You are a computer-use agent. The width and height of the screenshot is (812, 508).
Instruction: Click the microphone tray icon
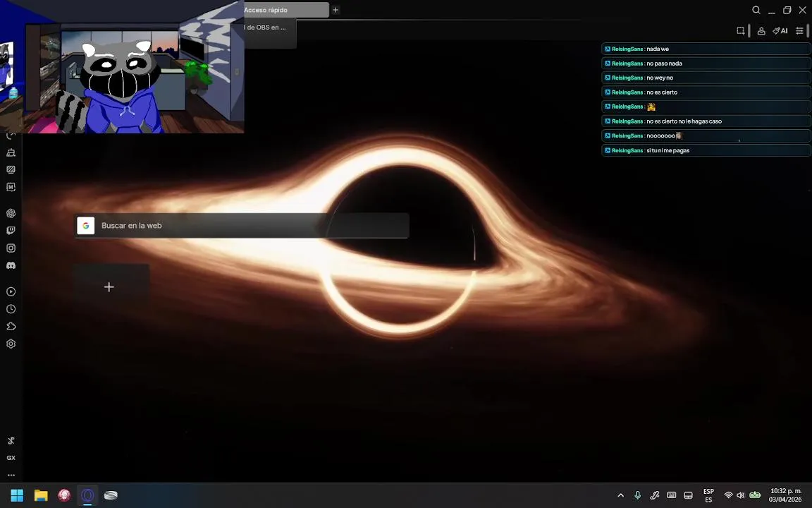[x=637, y=495]
